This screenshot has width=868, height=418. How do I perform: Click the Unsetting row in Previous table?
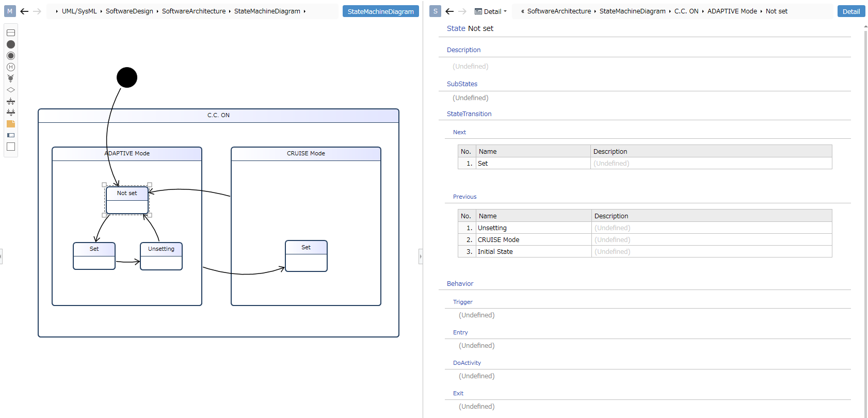point(645,228)
